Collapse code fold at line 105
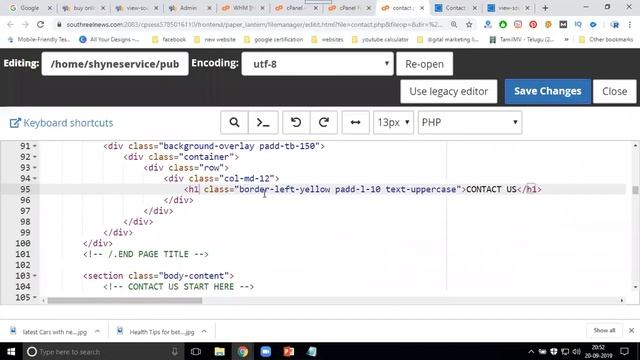The width and height of the screenshot is (640, 360). pyautogui.click(x=35, y=298)
